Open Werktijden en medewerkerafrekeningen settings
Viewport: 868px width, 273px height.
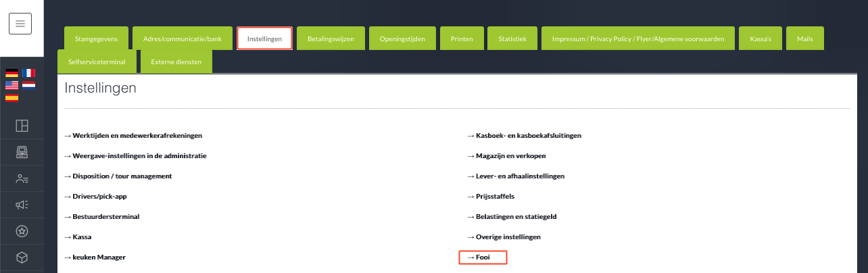pos(133,135)
